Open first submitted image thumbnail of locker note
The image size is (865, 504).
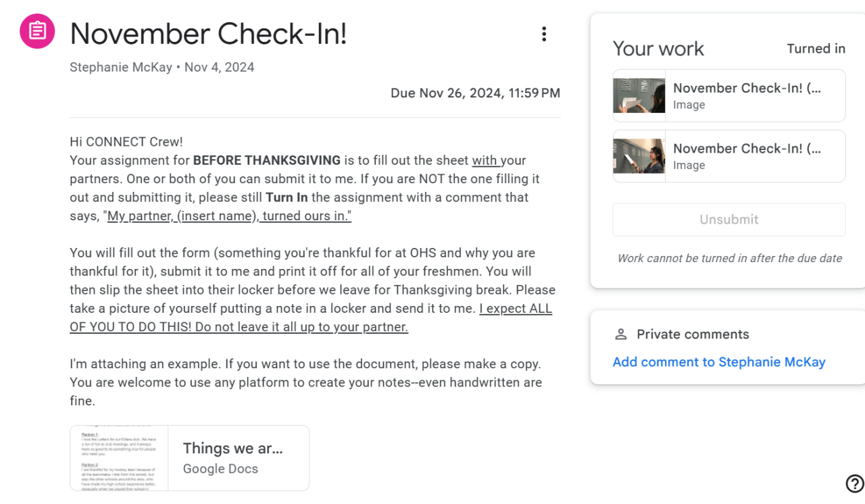[639, 96]
